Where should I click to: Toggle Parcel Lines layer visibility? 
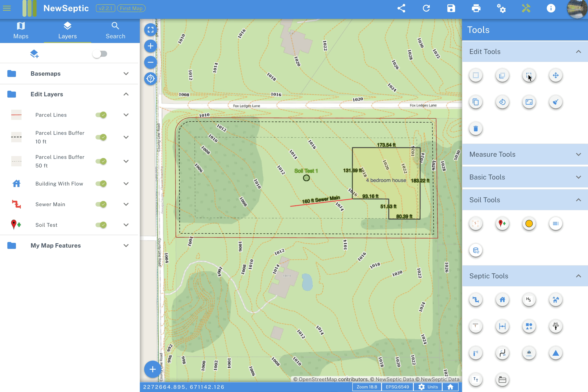click(x=101, y=115)
